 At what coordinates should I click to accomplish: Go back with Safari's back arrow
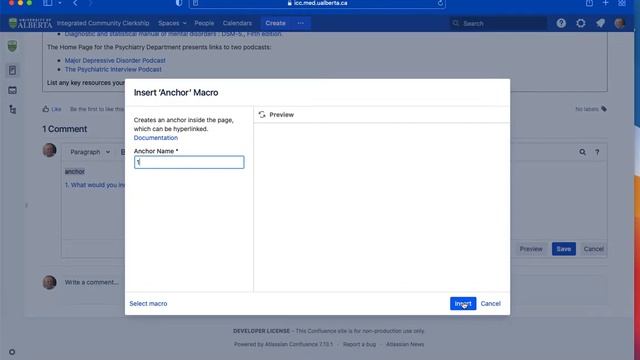click(x=76, y=3)
